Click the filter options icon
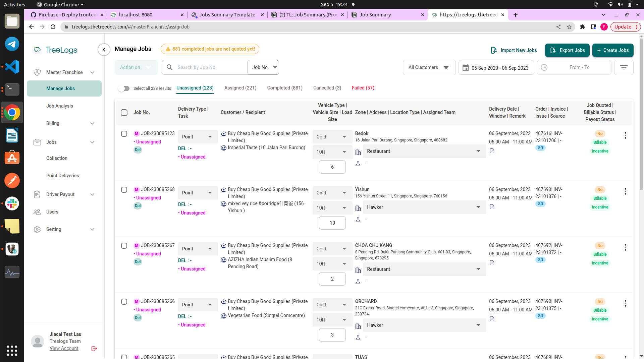The image size is (644, 362). click(x=624, y=67)
